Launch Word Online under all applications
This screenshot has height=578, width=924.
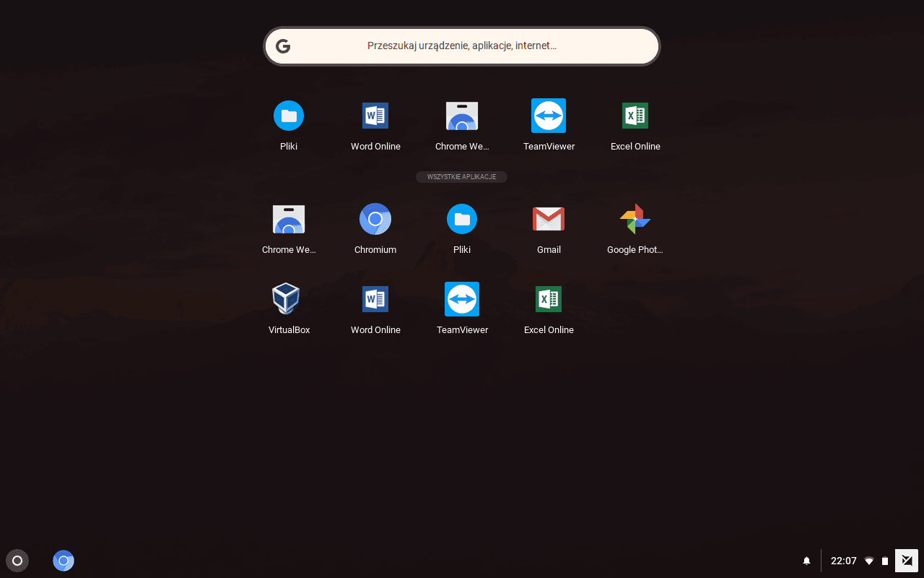click(375, 299)
